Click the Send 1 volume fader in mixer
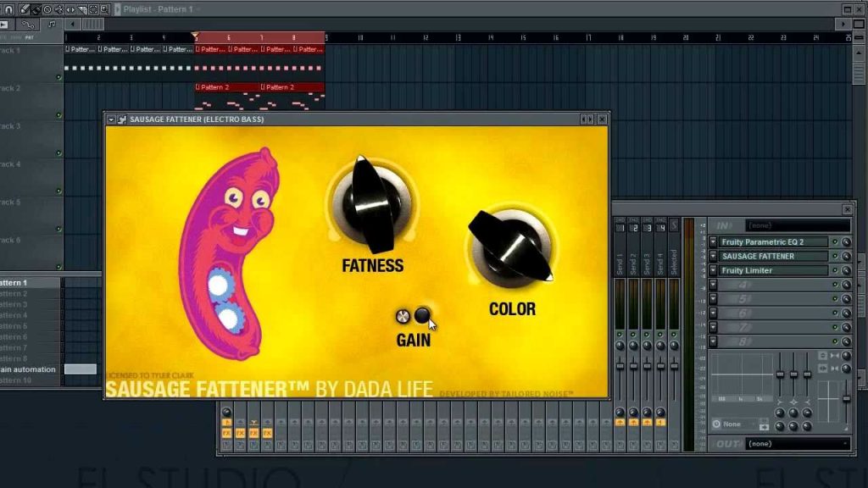 tap(620, 366)
